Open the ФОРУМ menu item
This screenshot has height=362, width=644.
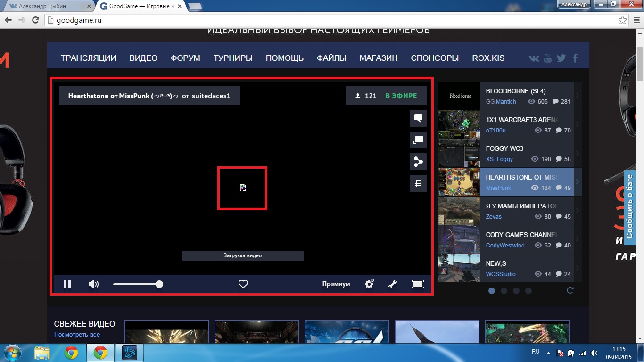pyautogui.click(x=185, y=58)
